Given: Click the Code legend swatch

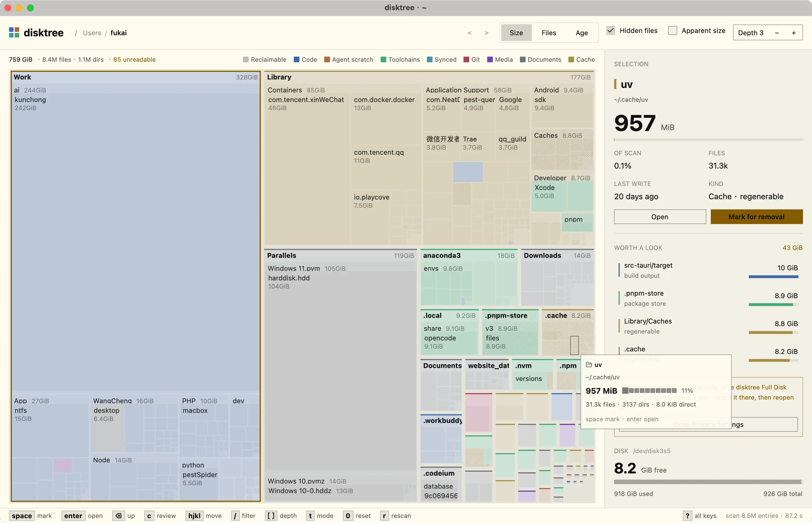Looking at the screenshot, I should pyautogui.click(x=297, y=60).
